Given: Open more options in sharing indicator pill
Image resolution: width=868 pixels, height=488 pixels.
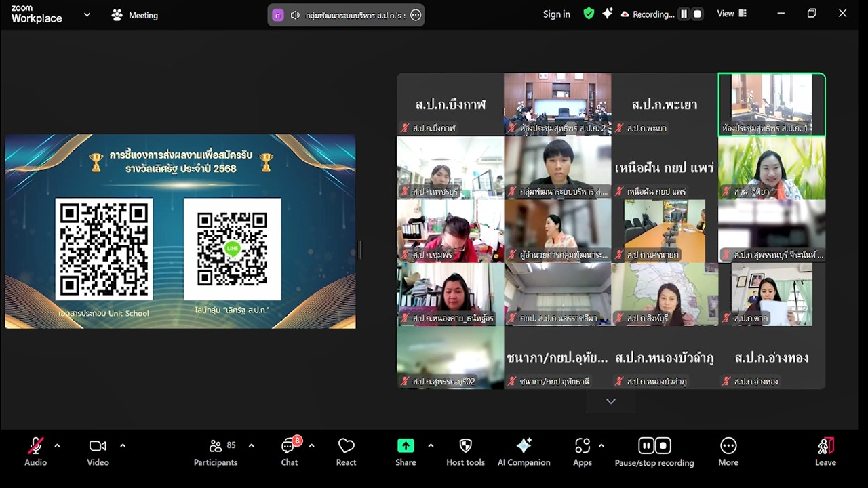Looking at the screenshot, I should (416, 15).
